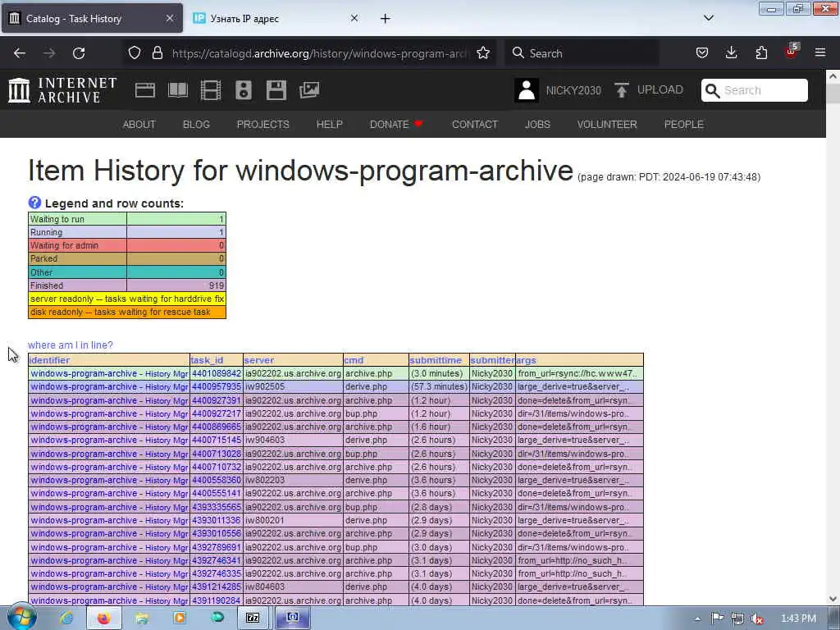Sort by the identifier column header
Image resolution: width=840 pixels, height=630 pixels.
49,360
